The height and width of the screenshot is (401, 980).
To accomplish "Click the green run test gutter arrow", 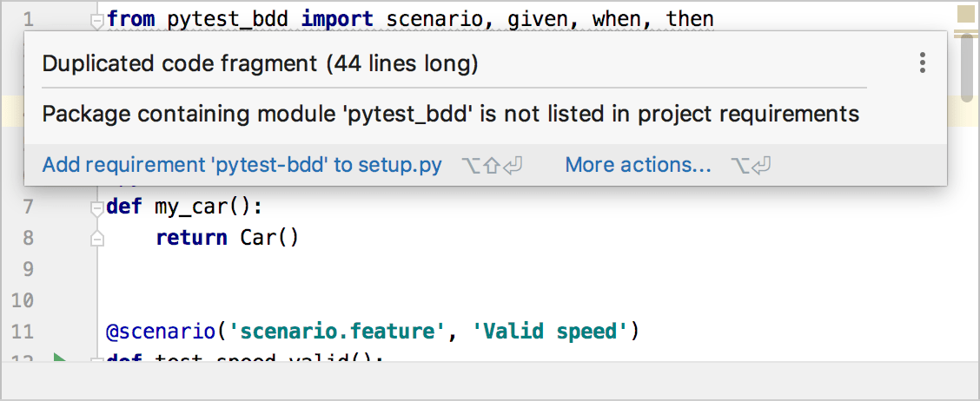I will click(59, 359).
